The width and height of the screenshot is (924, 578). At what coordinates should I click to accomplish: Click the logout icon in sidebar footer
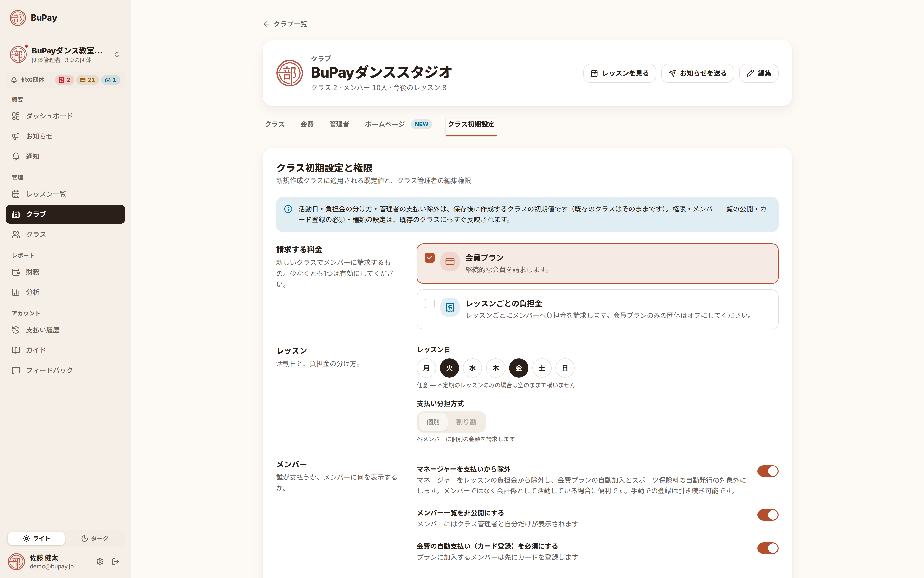tap(115, 562)
